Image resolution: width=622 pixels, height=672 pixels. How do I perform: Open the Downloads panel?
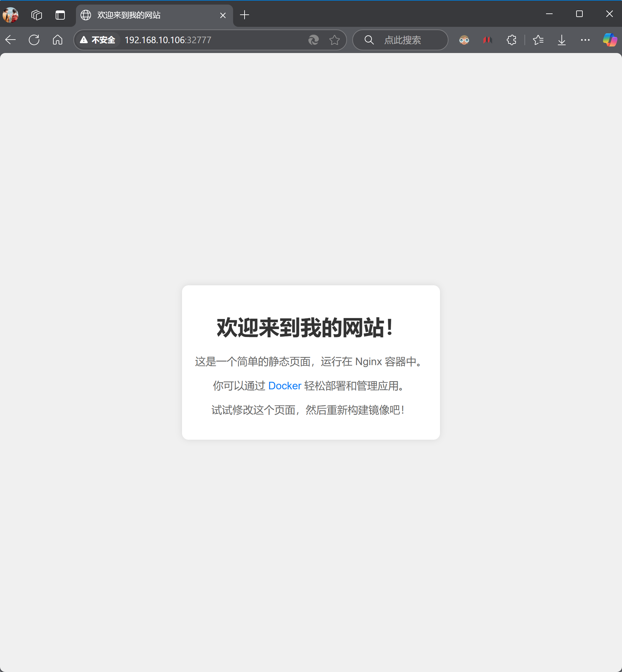pyautogui.click(x=562, y=40)
